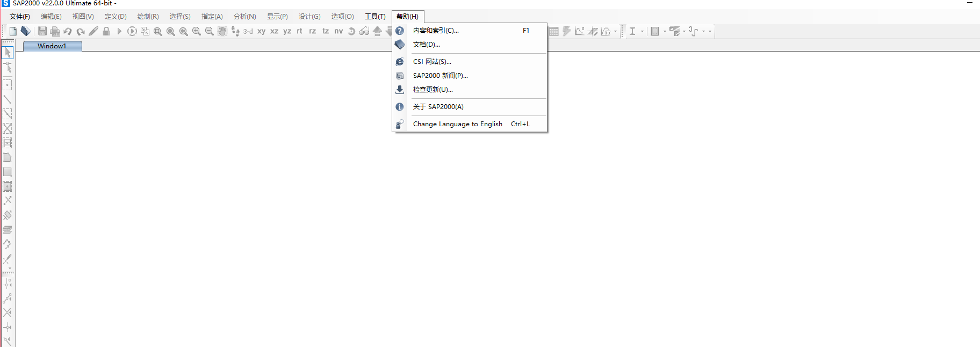Select the pointer tool in the left toolbar

8,53
